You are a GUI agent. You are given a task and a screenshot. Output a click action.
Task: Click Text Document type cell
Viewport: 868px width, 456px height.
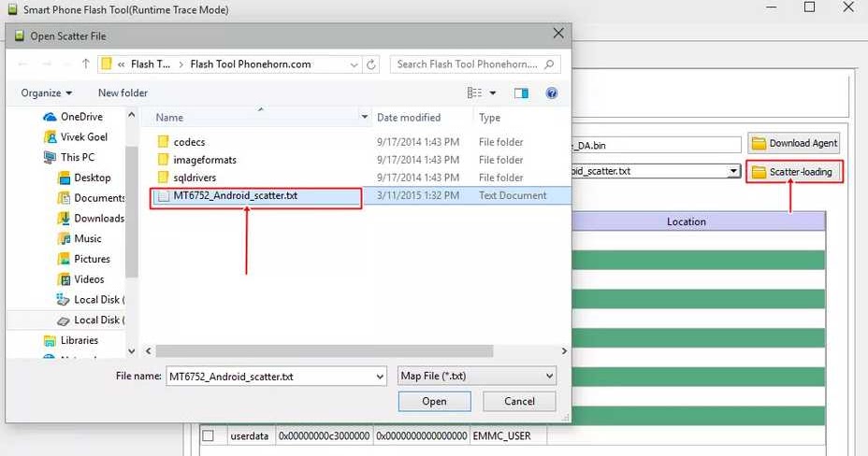tap(513, 195)
